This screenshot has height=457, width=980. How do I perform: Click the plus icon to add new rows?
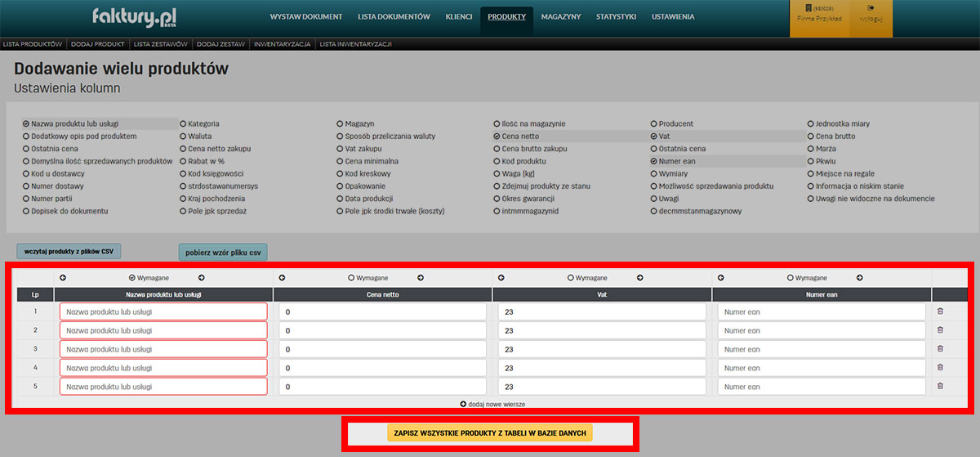pyautogui.click(x=463, y=404)
